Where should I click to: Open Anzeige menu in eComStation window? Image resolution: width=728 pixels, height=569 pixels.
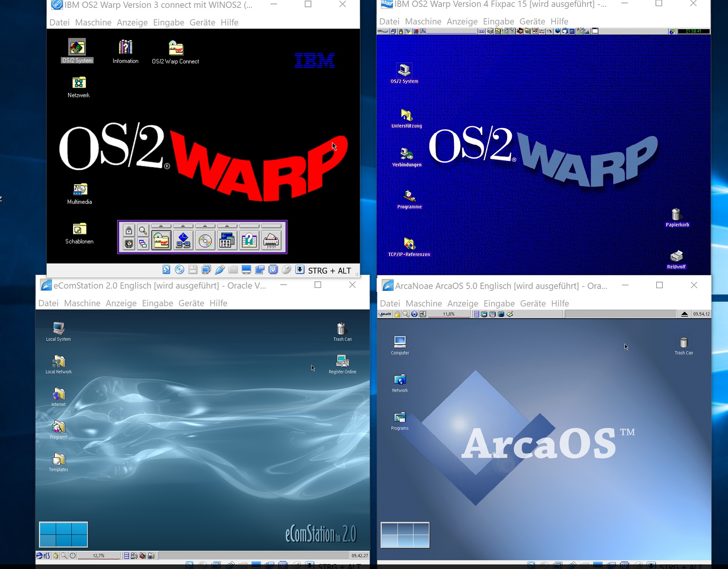[121, 303]
